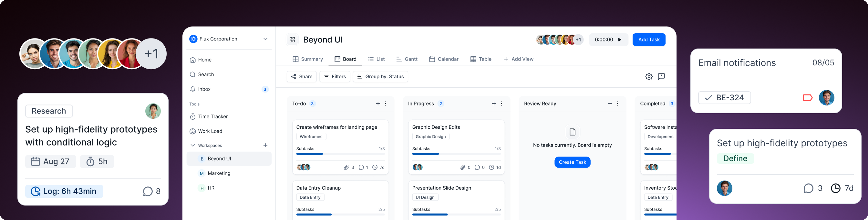Open Review Ready column more options

tap(618, 104)
